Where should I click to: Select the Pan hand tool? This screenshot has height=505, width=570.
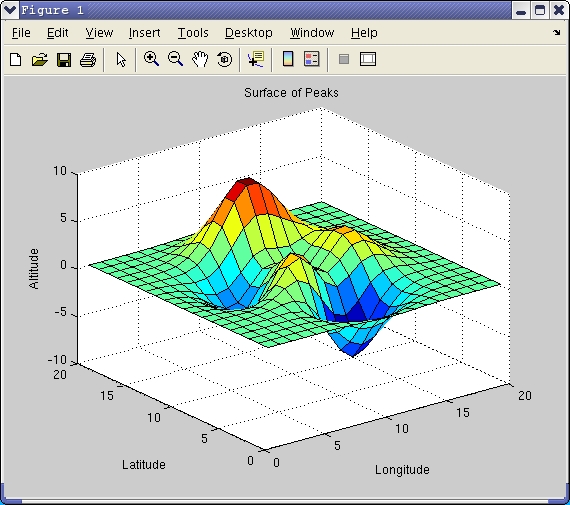(200, 59)
